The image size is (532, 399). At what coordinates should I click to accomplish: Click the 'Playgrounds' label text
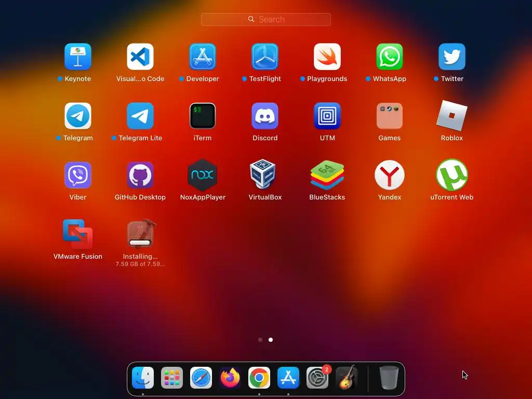point(327,79)
